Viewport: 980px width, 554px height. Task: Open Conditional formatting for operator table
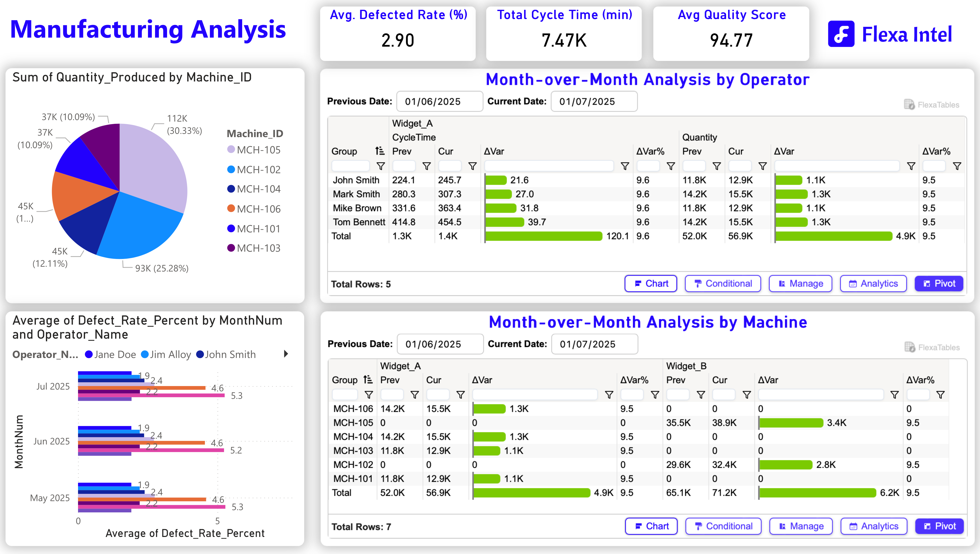click(723, 284)
